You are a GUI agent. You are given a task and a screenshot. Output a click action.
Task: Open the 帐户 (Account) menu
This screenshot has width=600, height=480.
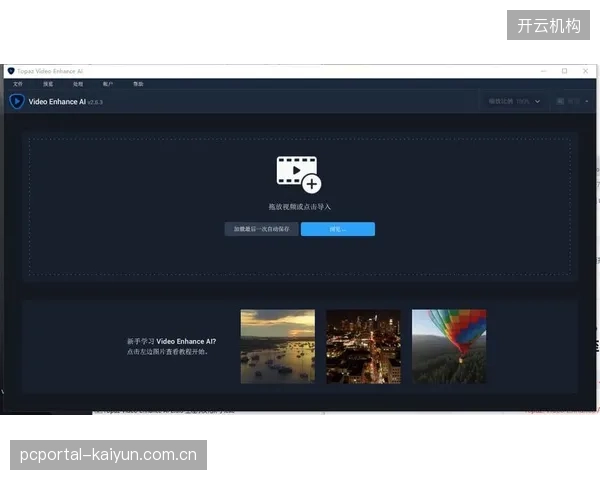[x=108, y=84]
